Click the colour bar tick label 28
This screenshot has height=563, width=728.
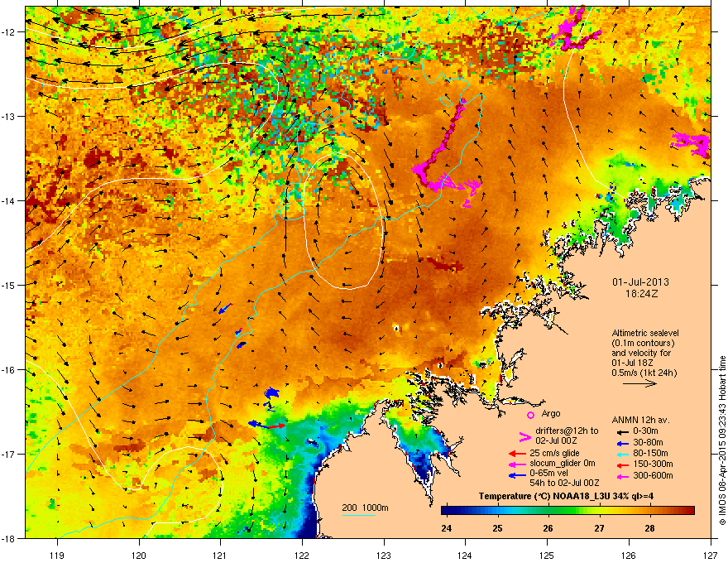click(650, 528)
